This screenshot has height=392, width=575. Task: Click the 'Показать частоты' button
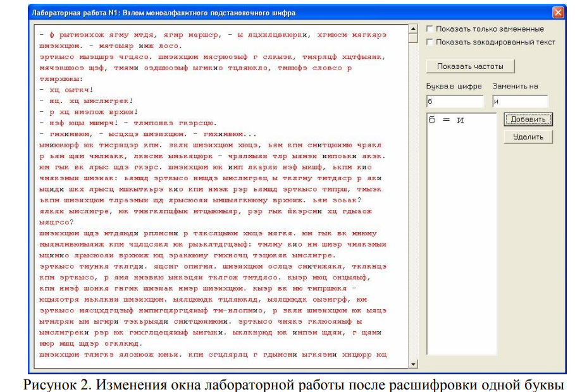[x=469, y=66]
